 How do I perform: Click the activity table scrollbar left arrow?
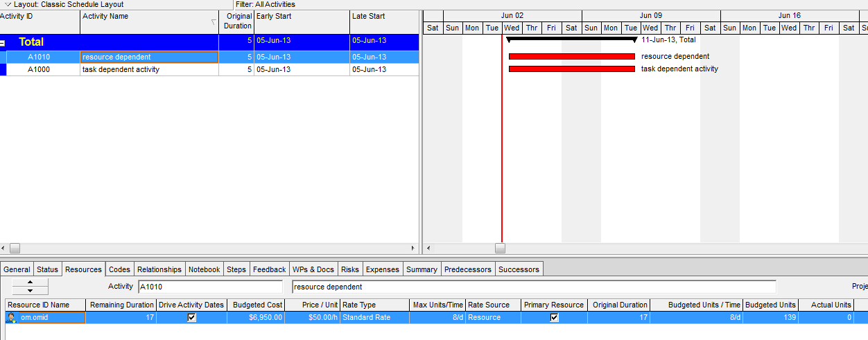[x=4, y=248]
